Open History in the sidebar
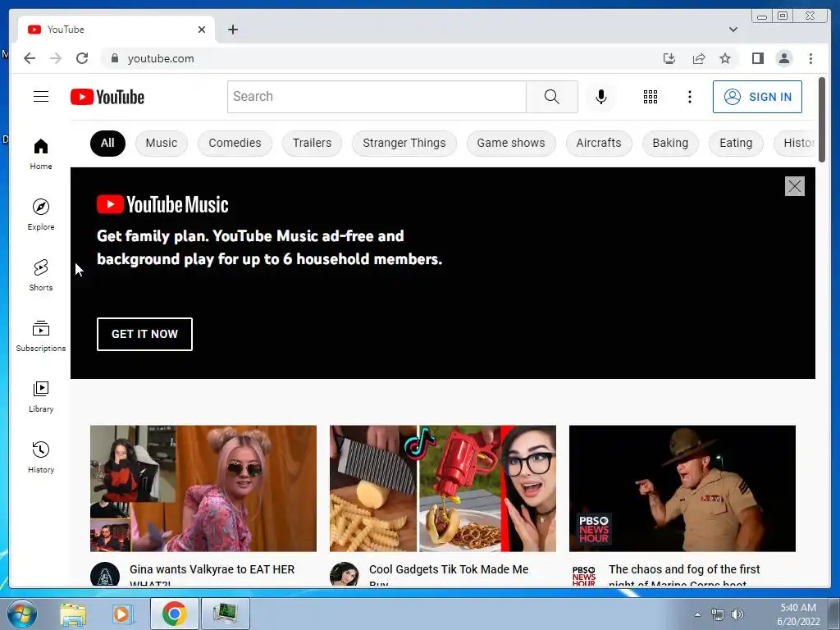The image size is (840, 630). (41, 457)
